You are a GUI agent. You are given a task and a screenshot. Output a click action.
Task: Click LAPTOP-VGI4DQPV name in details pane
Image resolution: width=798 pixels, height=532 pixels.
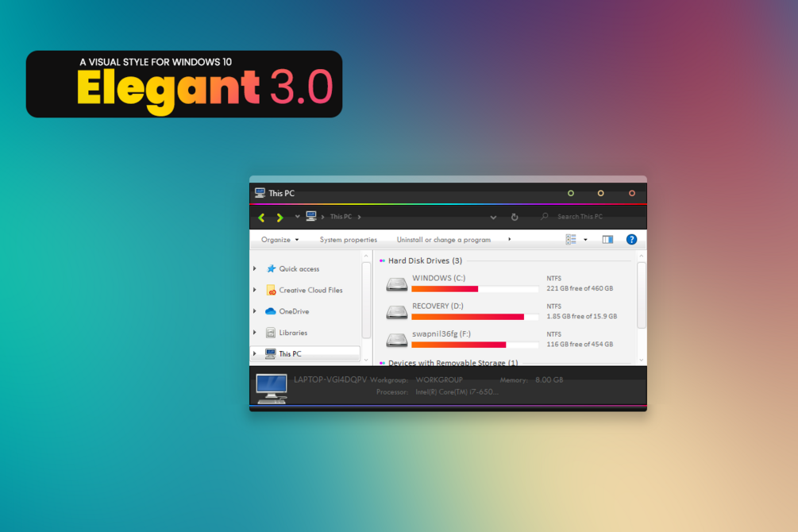(x=330, y=380)
